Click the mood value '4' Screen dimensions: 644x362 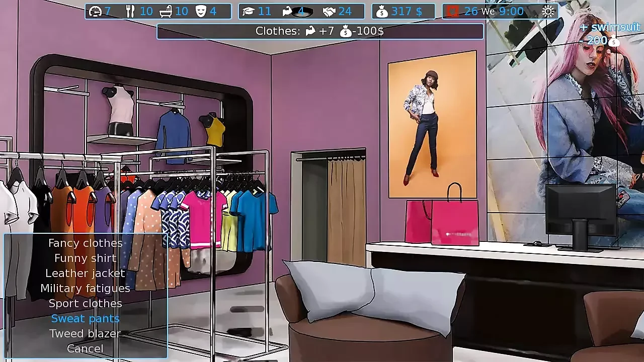pos(213,11)
